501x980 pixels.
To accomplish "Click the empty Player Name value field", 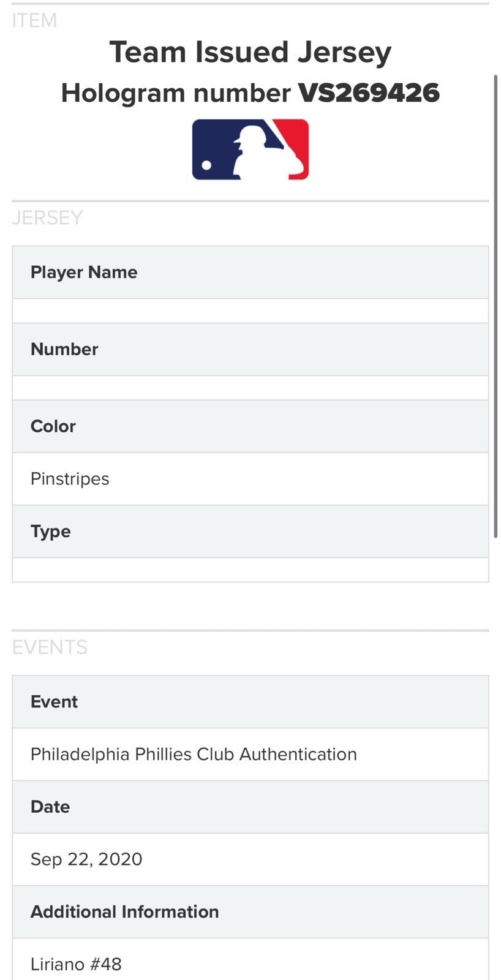I will pos(250,311).
